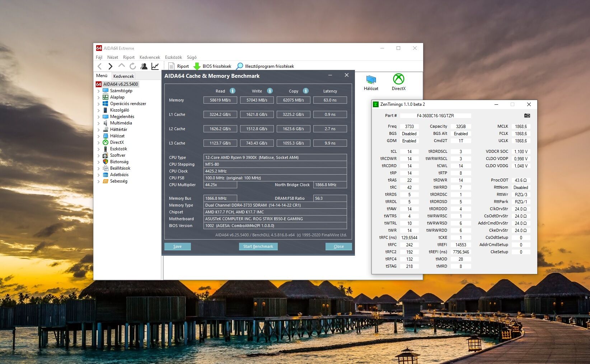Click the Forward navigation arrow in AIDA64 toolbar
The width and height of the screenshot is (590, 364).
[x=110, y=66]
